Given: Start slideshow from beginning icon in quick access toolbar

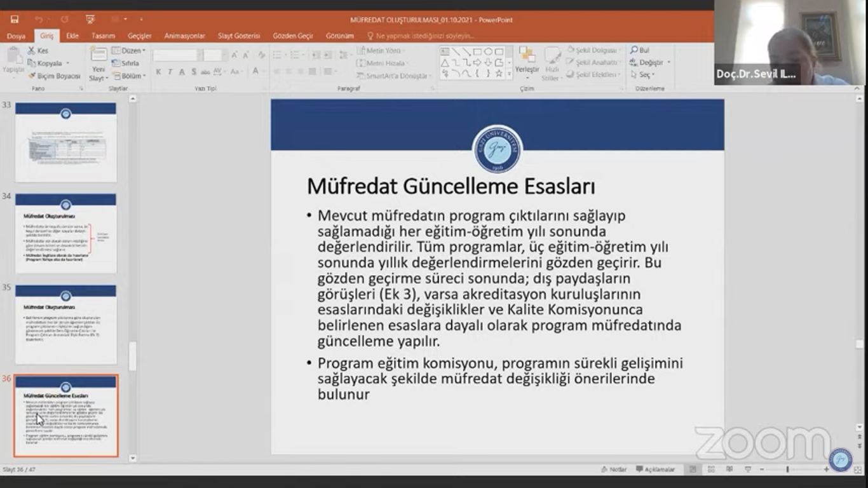Looking at the screenshot, I should [x=90, y=20].
